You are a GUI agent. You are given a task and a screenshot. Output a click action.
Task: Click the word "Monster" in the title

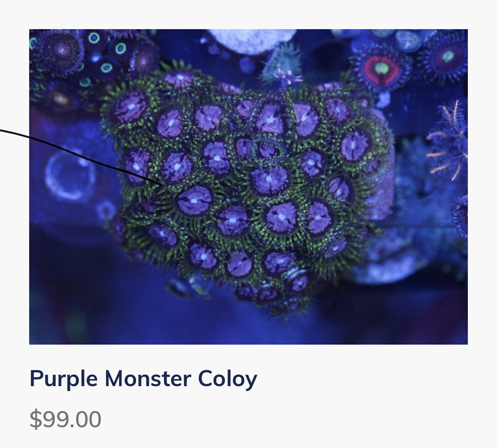tap(148, 379)
